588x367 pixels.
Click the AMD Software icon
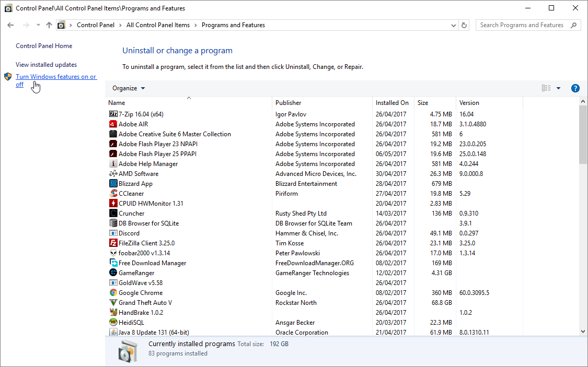[113, 173]
